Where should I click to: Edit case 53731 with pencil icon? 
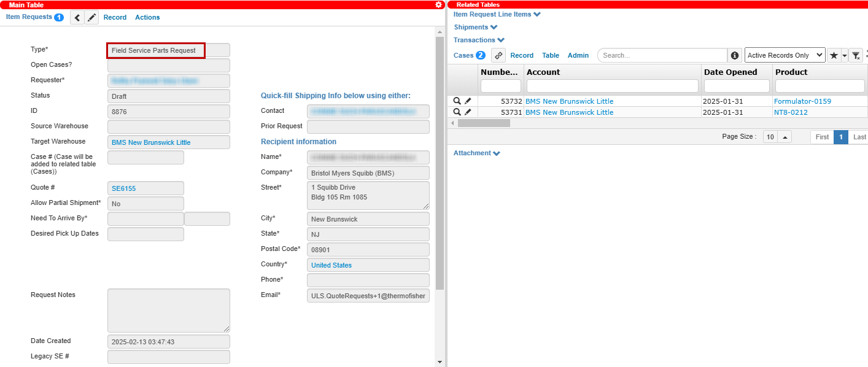pos(468,112)
